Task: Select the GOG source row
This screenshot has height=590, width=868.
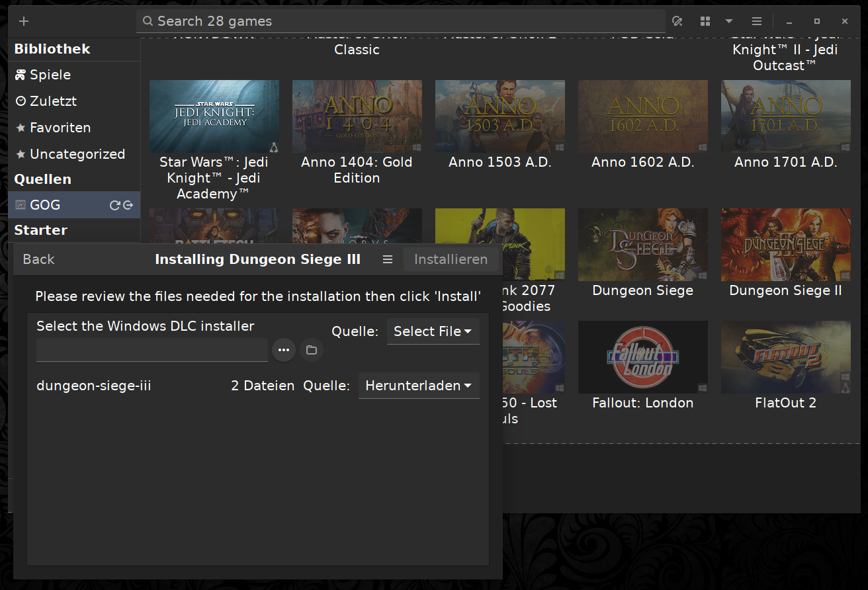Action: (x=74, y=205)
